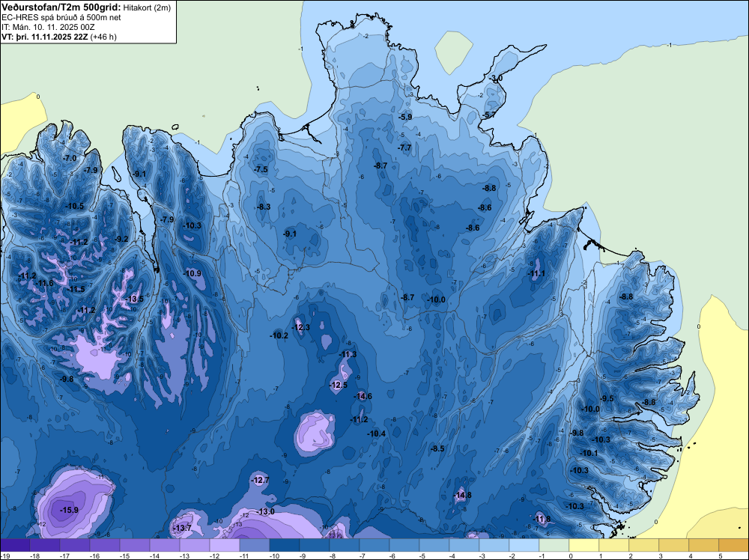This screenshot has width=749, height=560.
Task: Click the -10.2 temperature value
Action: (x=279, y=335)
